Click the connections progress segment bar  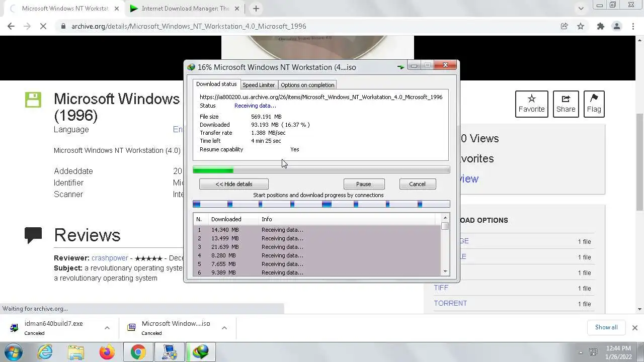point(321,204)
